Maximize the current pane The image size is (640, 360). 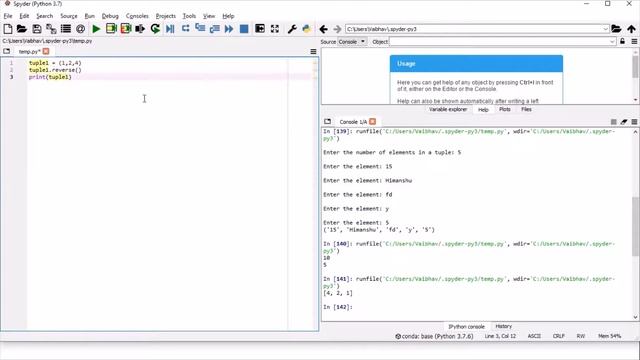click(260, 29)
